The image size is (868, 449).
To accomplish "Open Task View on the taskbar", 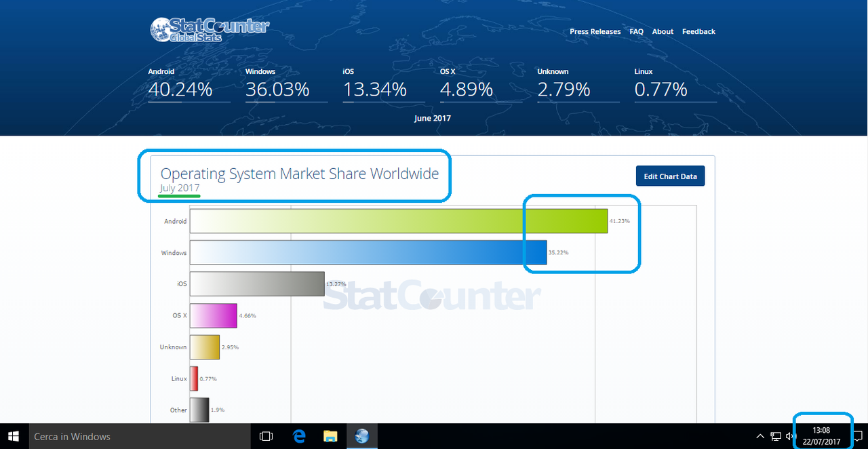I will [267, 436].
